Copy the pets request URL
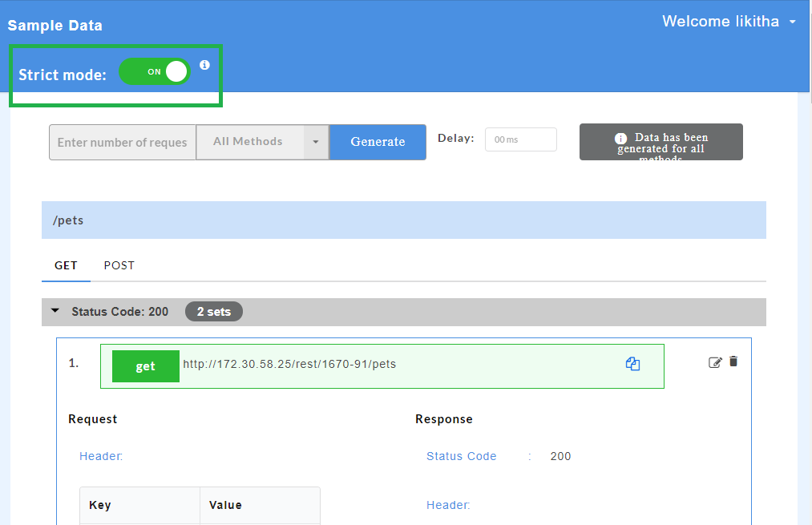The image size is (812, 525). click(x=632, y=364)
